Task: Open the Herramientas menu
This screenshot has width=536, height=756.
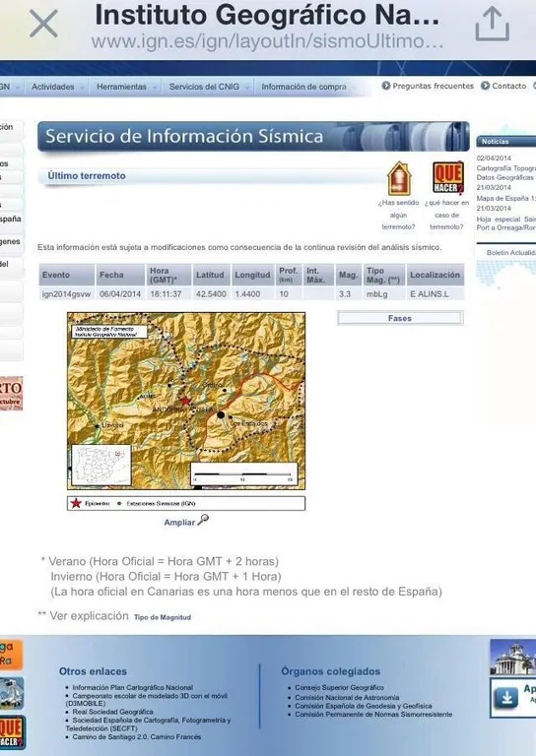Action: (x=121, y=87)
